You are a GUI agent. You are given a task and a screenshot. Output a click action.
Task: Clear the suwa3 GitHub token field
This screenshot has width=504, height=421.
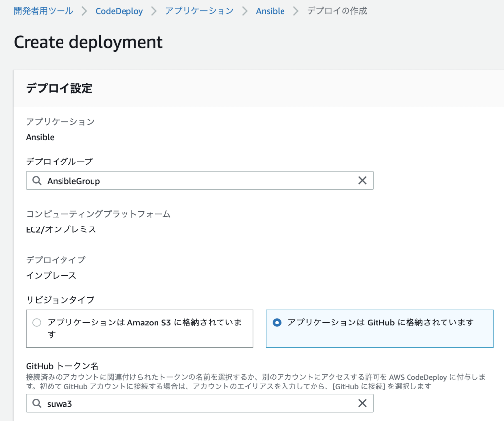pyautogui.click(x=362, y=403)
